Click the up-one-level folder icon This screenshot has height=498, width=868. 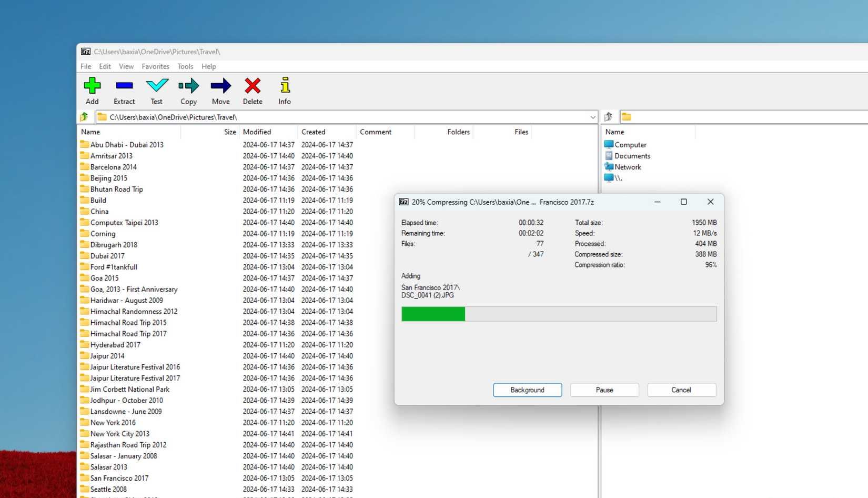tap(84, 116)
